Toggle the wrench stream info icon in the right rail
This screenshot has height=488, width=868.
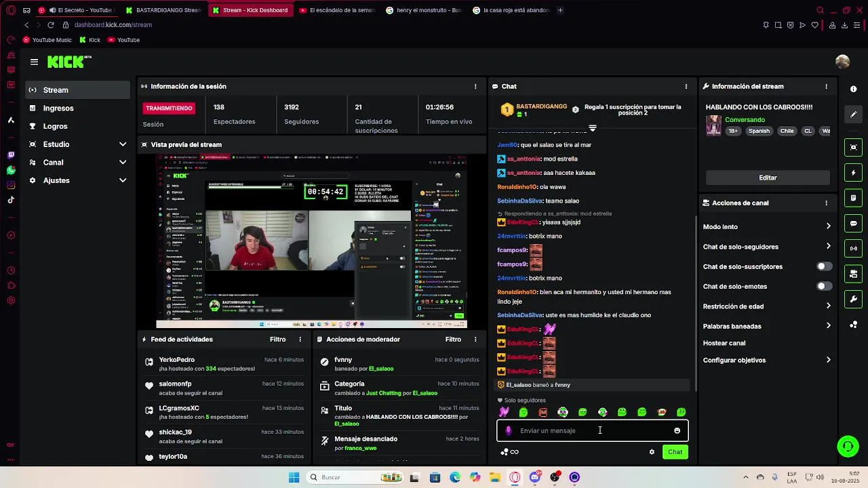pos(853,299)
